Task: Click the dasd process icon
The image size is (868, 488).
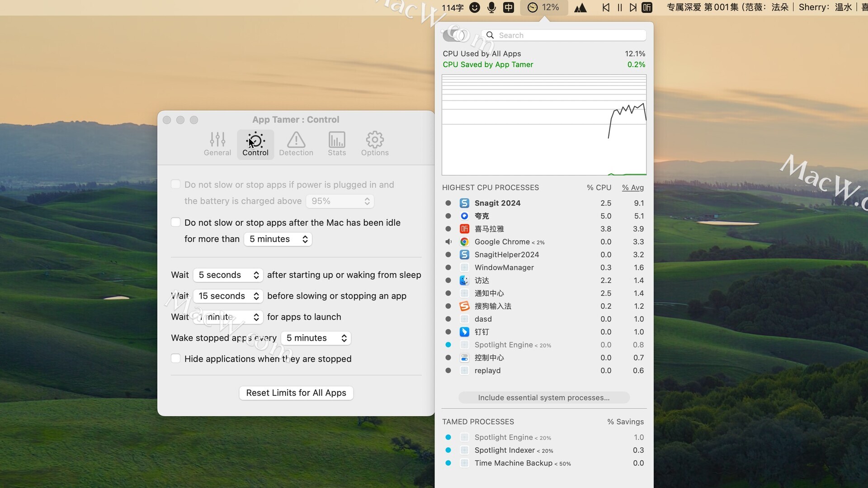Action: 464,319
